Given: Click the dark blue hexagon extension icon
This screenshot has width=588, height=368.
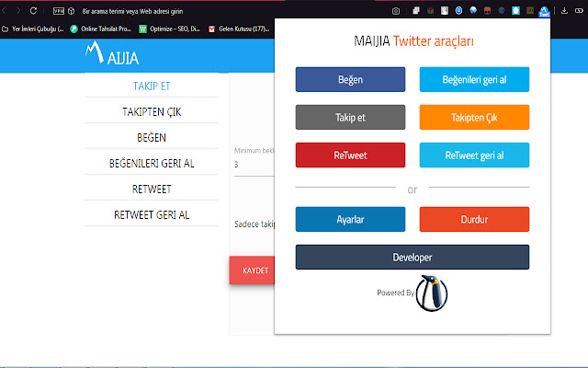Looking at the screenshot, I should click(502, 11).
